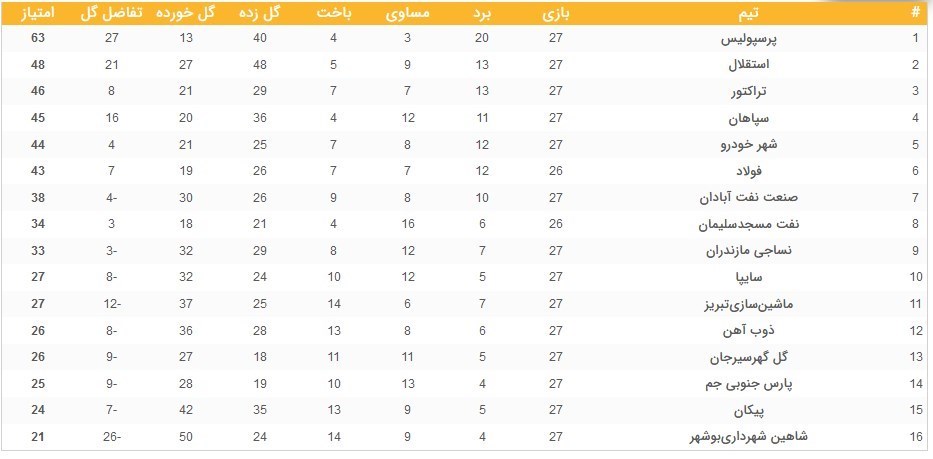Screen dimensions: 933x459
Task: Click the گل خورده column header
Action: point(187,13)
